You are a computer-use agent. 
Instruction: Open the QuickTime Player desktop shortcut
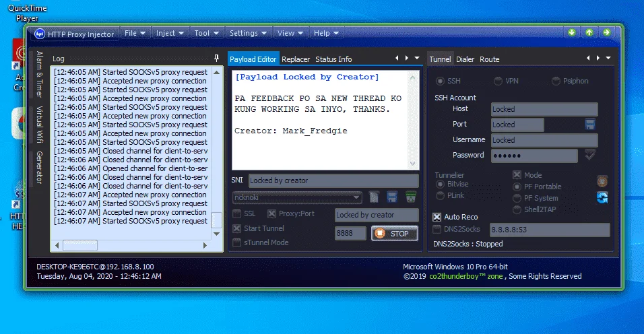(x=27, y=13)
